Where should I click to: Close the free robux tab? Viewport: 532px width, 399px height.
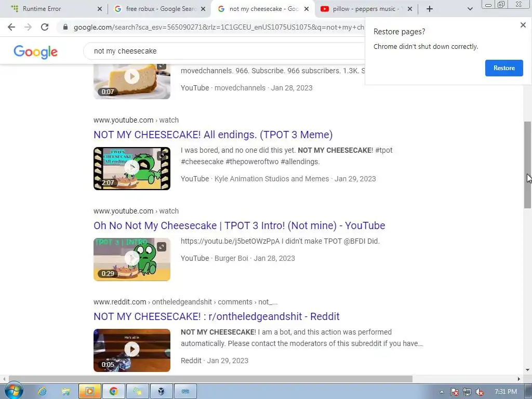pyautogui.click(x=203, y=9)
